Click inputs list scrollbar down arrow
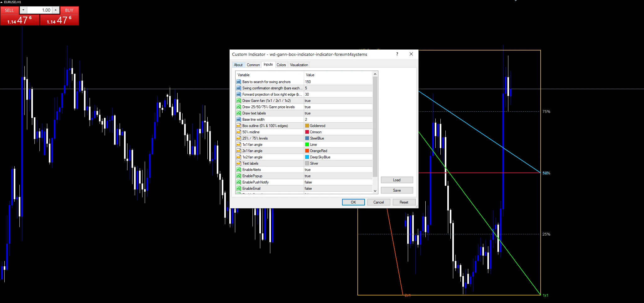 point(375,191)
